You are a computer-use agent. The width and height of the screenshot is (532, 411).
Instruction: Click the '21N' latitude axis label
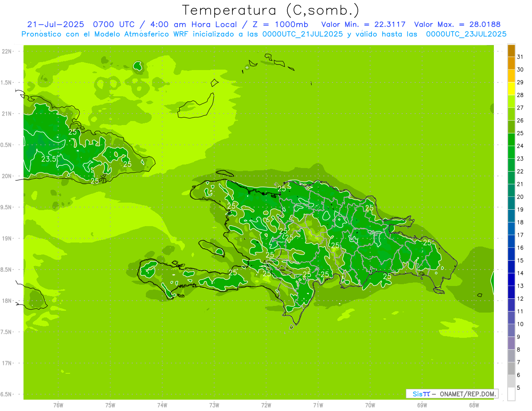7,114
